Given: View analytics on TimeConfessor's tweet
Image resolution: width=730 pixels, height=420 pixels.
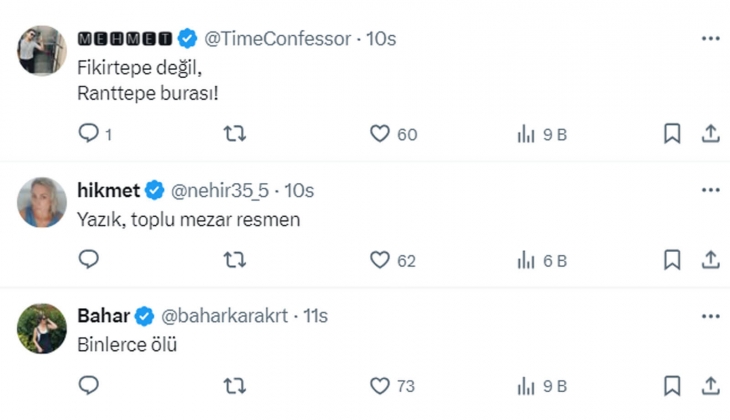Looking at the screenshot, I should tap(526, 134).
